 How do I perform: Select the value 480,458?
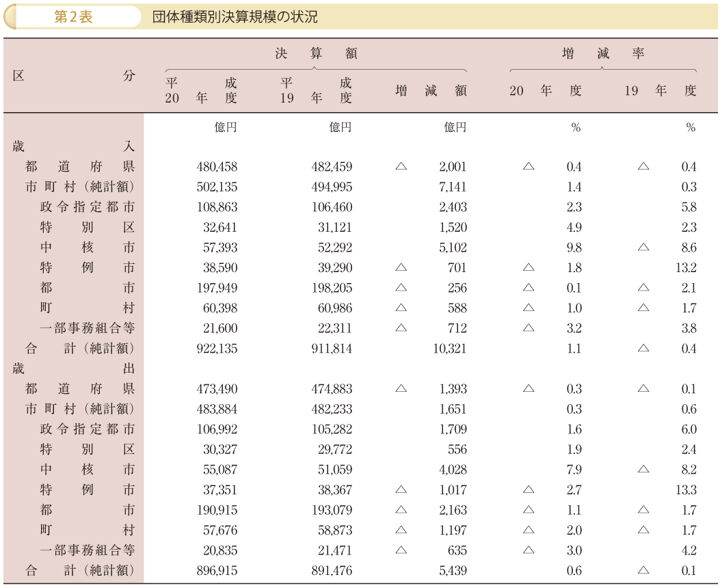point(217,167)
